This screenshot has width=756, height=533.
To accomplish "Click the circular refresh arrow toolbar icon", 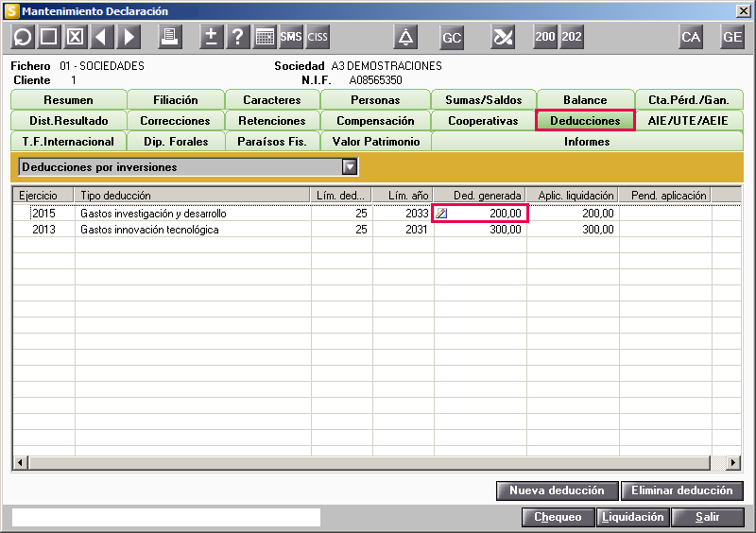I will (x=22, y=37).
